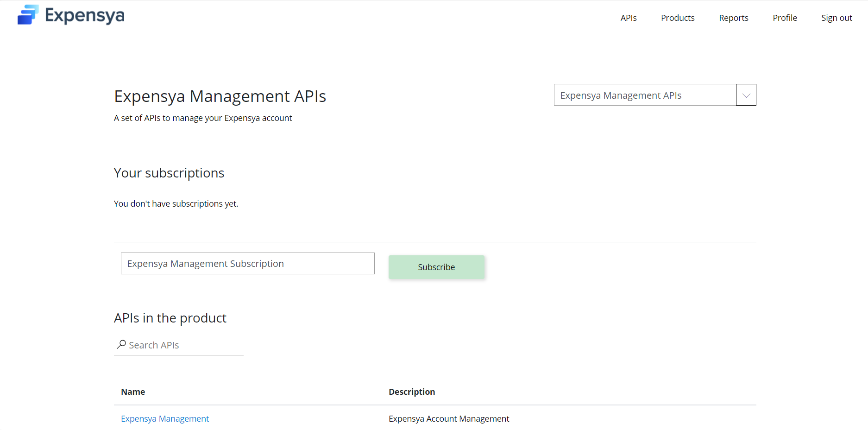Click the Description column header
Screen dimensions: 868x430
point(411,392)
